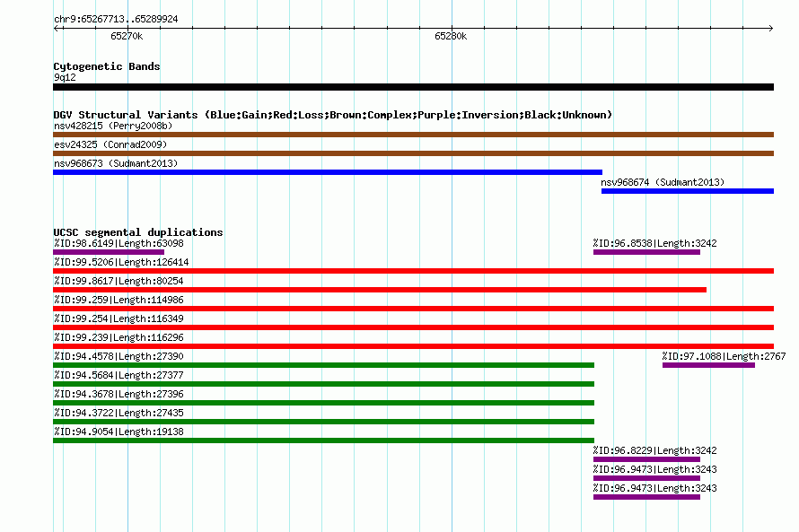The width and height of the screenshot is (799, 532).
Task: Select the green bar under %ID:94.3678|Length:27396
Action: 323,403
